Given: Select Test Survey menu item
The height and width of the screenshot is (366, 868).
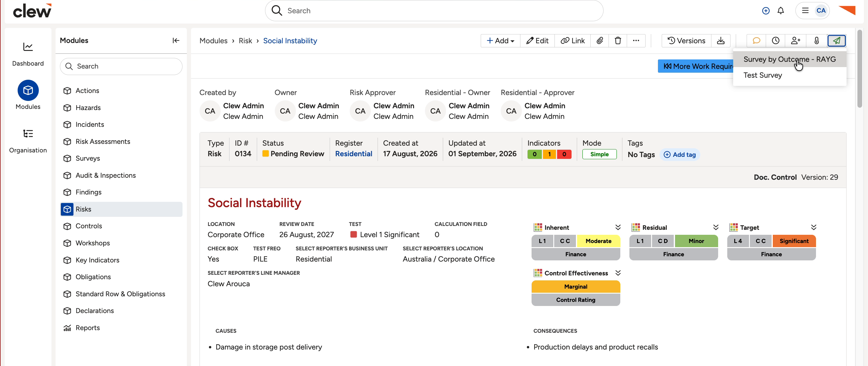Looking at the screenshot, I should [790, 75].
